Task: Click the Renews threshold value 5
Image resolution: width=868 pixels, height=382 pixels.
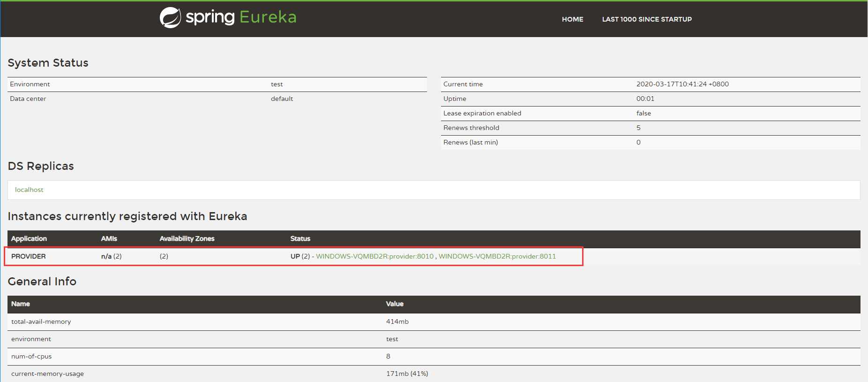Action: point(638,128)
